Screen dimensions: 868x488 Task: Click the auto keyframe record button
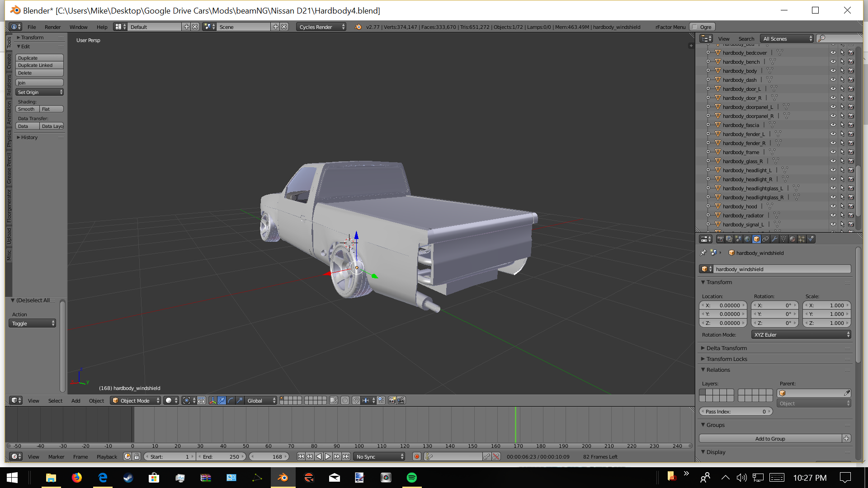(x=417, y=457)
